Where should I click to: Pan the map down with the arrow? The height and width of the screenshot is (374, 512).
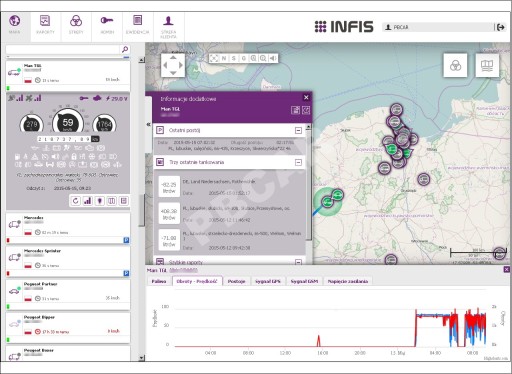pos(173,73)
